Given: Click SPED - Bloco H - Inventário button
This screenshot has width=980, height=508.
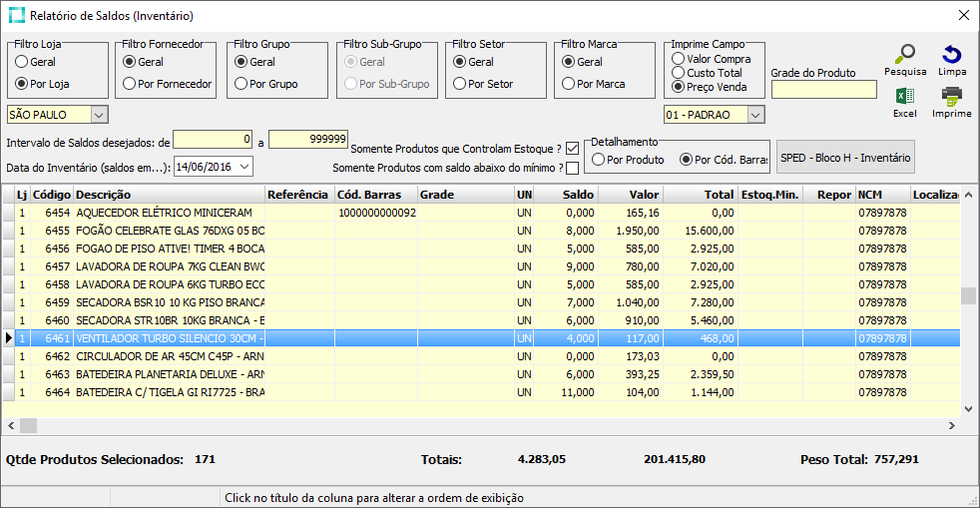Looking at the screenshot, I should tap(844, 158).
